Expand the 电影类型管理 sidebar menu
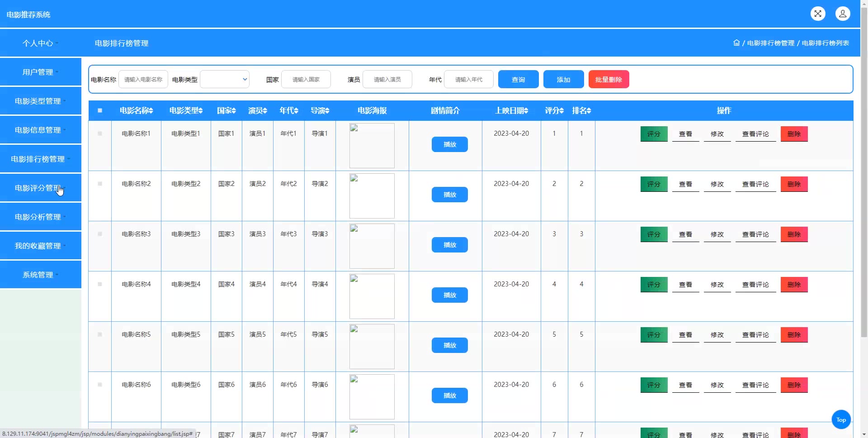868x438 pixels. pyautogui.click(x=41, y=101)
